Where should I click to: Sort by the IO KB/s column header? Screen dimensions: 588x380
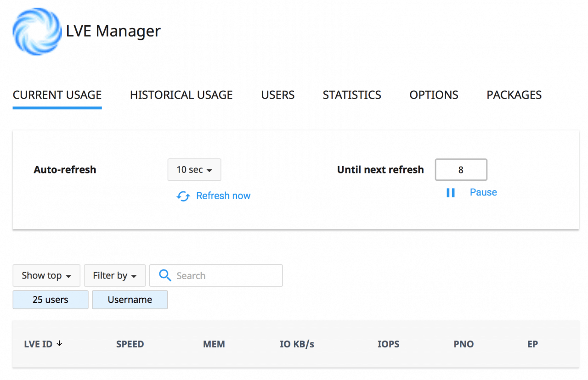pyautogui.click(x=297, y=344)
